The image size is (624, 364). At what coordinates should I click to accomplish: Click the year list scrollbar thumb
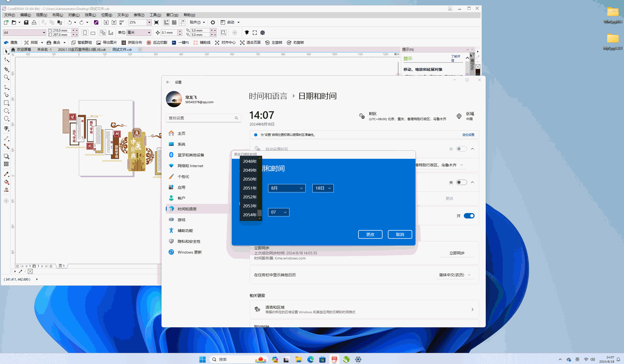pyautogui.click(x=260, y=213)
